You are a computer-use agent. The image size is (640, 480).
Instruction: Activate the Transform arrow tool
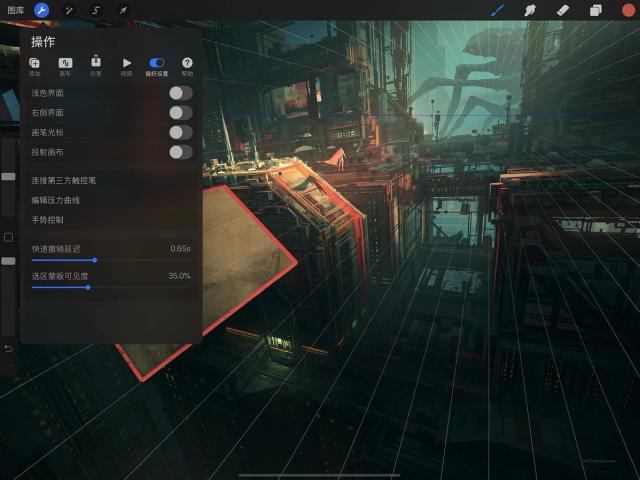pyautogui.click(x=123, y=10)
